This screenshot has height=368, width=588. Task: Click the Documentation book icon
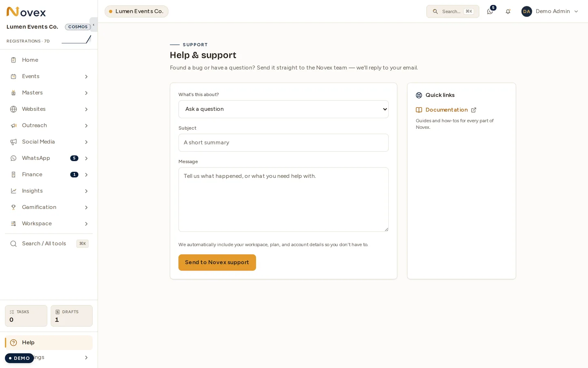pos(419,110)
